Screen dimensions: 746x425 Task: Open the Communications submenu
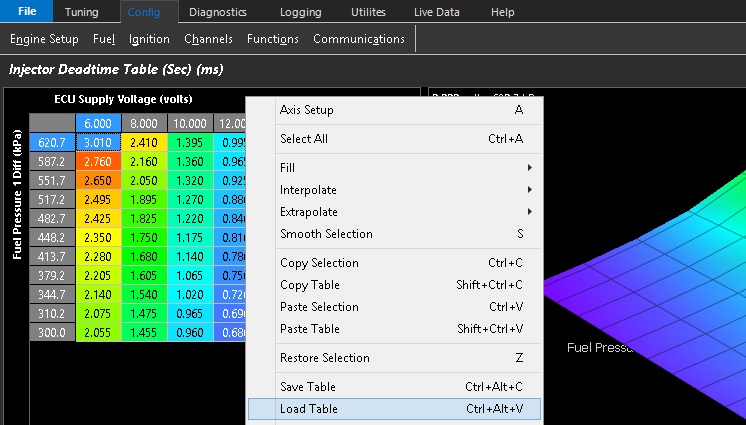click(359, 39)
